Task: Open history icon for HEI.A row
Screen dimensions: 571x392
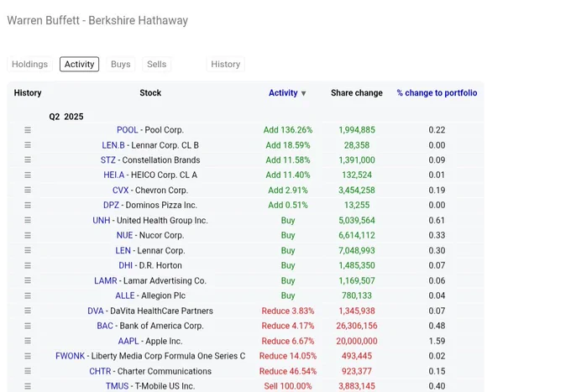Action: point(28,175)
